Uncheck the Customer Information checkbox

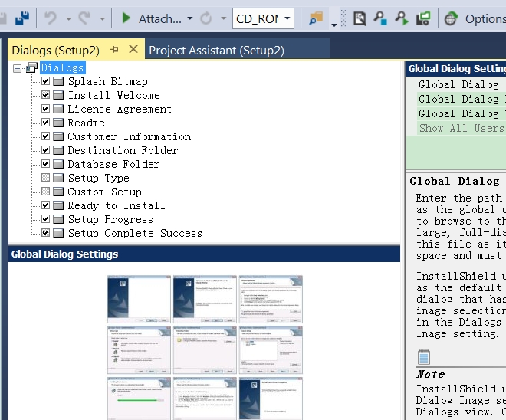[45, 136]
